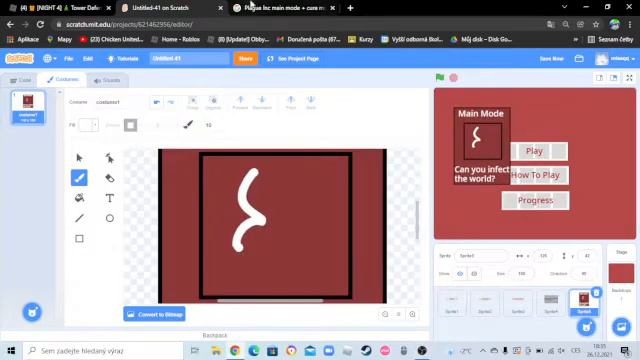
Task: Select the Reshape tool
Action: pos(109,158)
